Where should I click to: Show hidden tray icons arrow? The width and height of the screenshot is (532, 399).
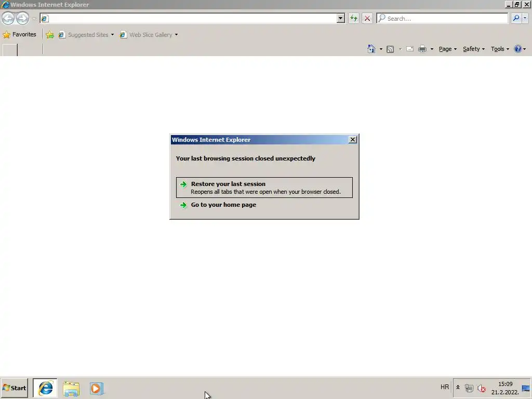pyautogui.click(x=458, y=387)
